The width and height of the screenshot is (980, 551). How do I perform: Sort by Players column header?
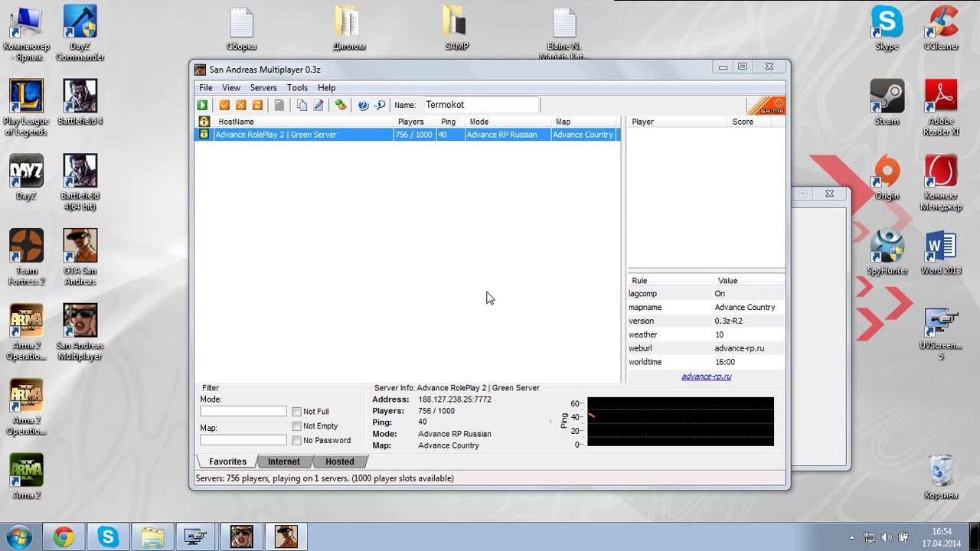click(415, 122)
